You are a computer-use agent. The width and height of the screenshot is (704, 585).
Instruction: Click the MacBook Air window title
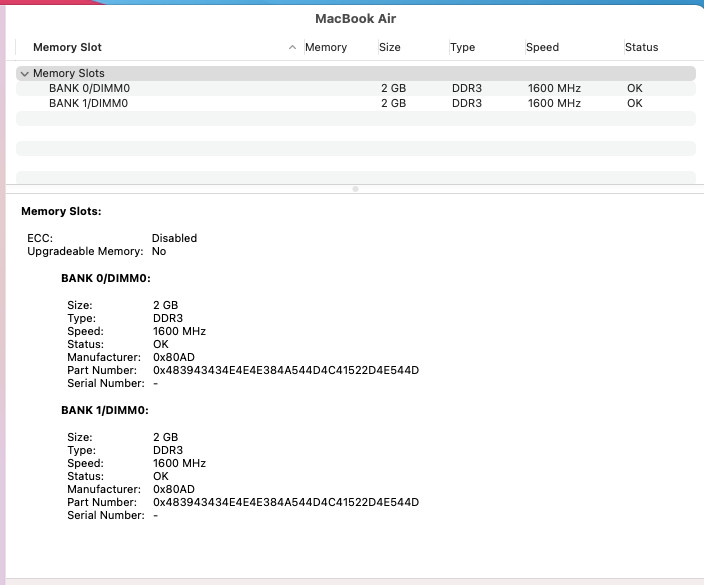coord(356,18)
